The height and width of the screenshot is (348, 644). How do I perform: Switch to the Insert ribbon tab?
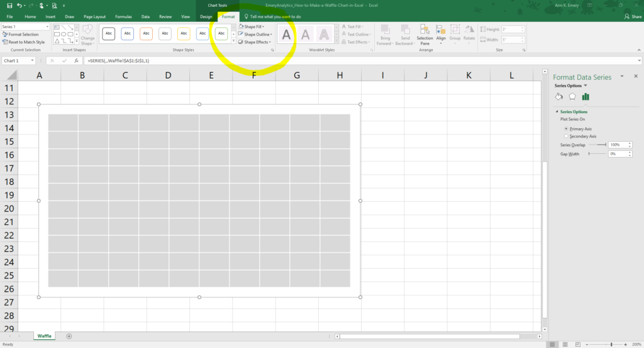pyautogui.click(x=50, y=17)
